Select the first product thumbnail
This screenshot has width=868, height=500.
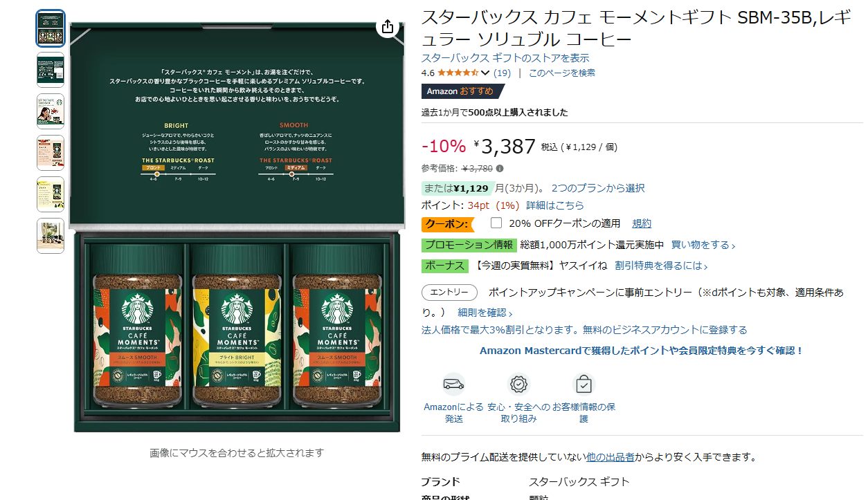click(51, 28)
